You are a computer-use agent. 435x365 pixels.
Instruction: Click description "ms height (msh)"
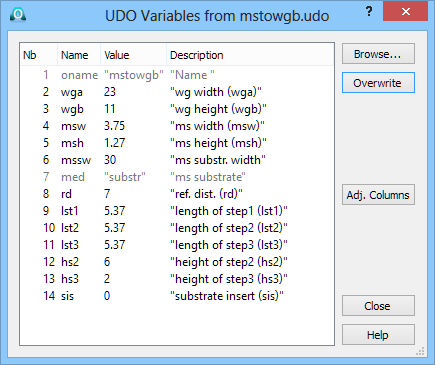[x=218, y=143]
